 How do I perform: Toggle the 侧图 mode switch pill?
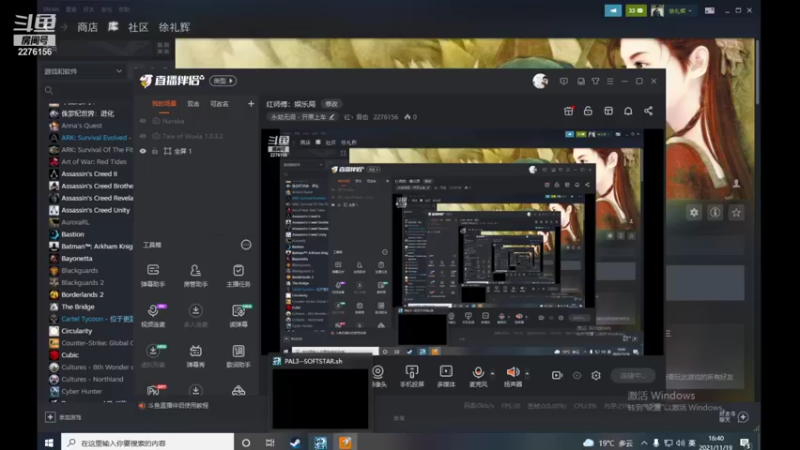[223, 81]
